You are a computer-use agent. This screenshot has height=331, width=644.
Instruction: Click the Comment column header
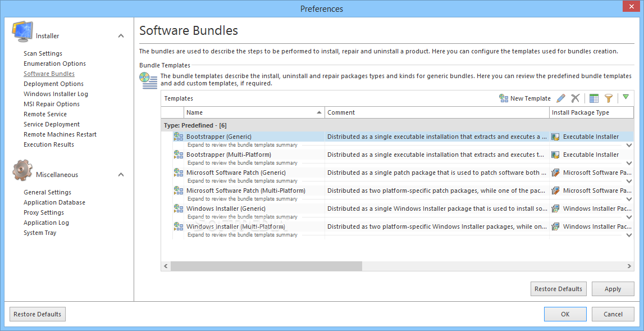pos(437,112)
